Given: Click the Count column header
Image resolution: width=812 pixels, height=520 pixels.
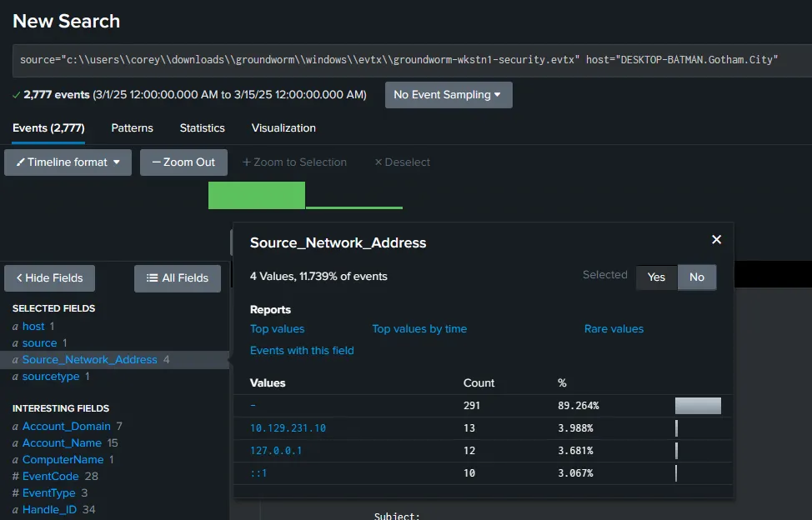Looking at the screenshot, I should (479, 382).
